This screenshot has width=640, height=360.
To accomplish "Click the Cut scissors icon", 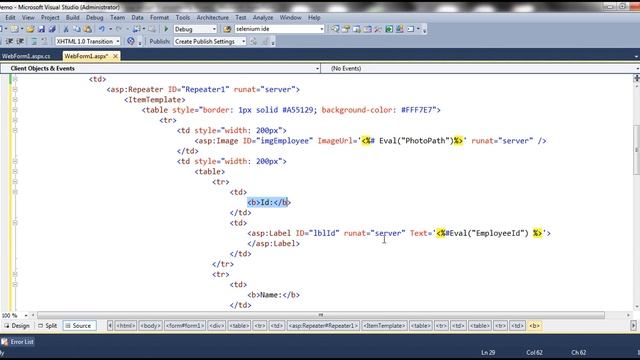I will tap(66, 29).
